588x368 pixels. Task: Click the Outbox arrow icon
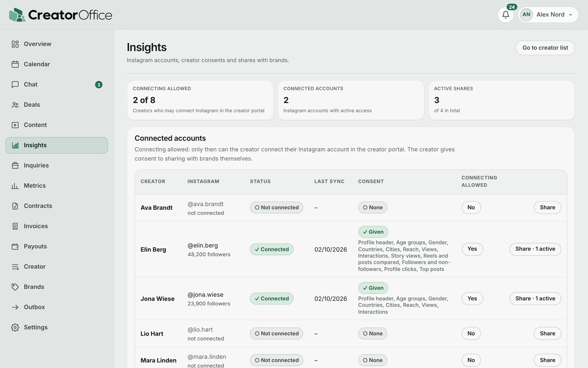[x=15, y=307]
